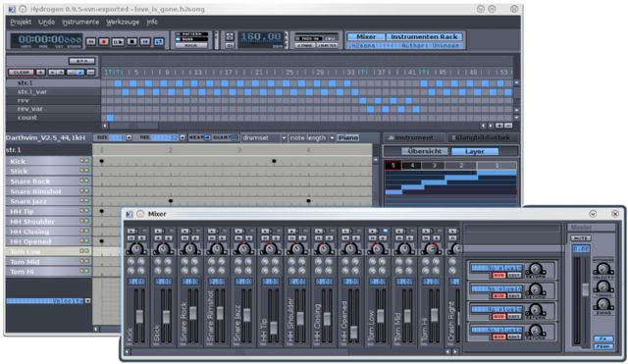This screenshot has width=628, height=364.
Task: Open the Mixer window from toolbar
Action: (x=366, y=36)
